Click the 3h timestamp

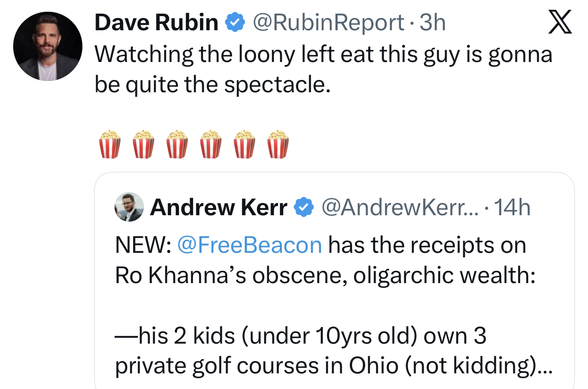pos(433,22)
